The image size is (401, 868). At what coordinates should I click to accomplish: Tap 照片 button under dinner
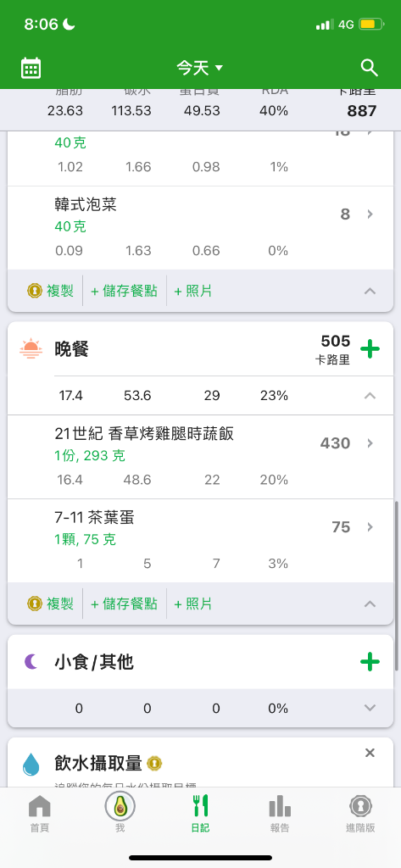pos(193,604)
